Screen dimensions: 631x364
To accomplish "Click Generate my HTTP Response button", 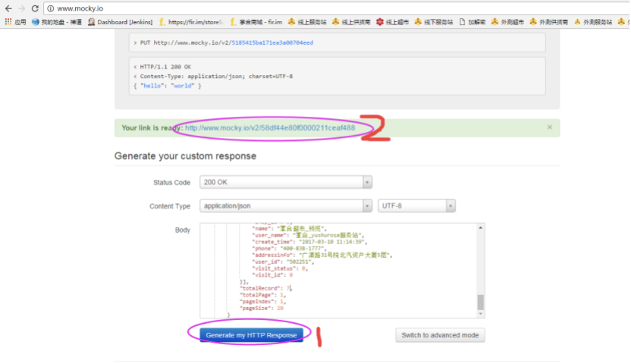I will click(252, 335).
